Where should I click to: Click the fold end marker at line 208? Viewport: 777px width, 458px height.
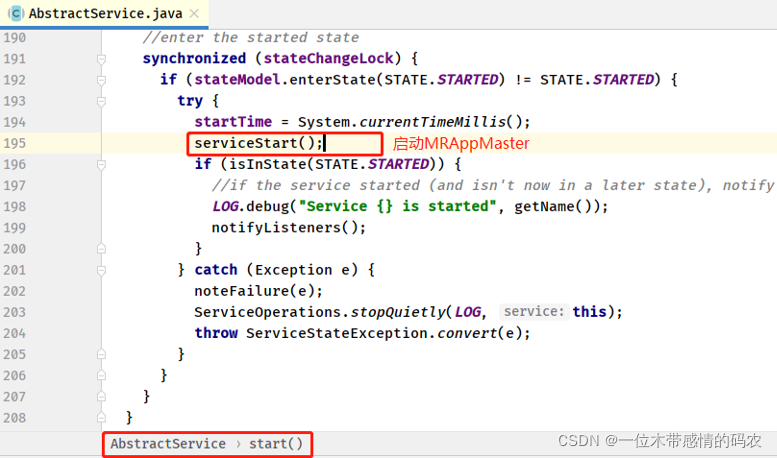tap(101, 417)
